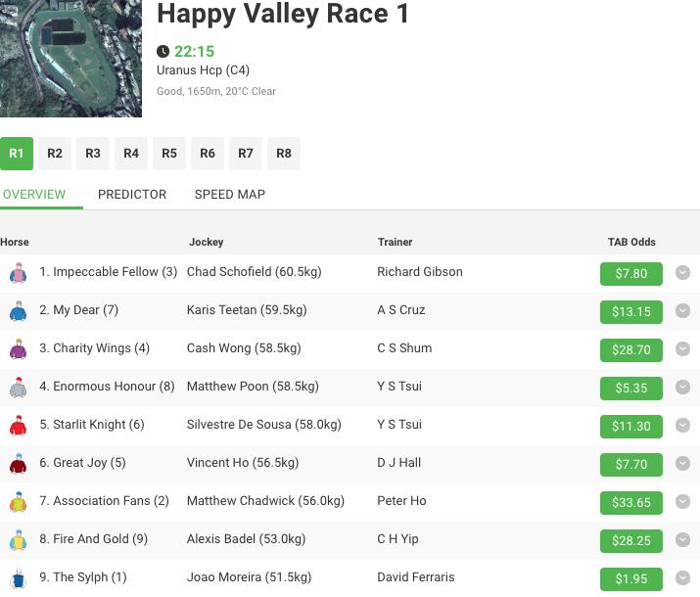Open the Speed Map tab
This screenshot has width=700, height=597.
(229, 194)
